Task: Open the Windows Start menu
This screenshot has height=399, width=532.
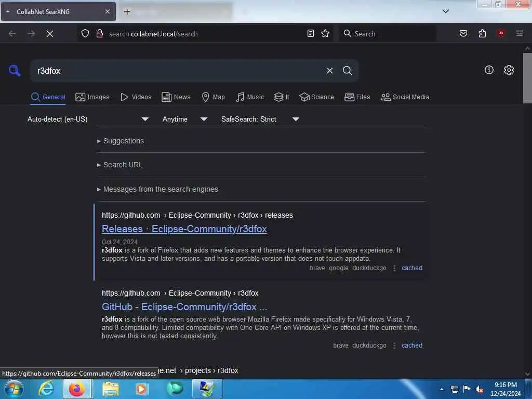Action: pyautogui.click(x=14, y=389)
